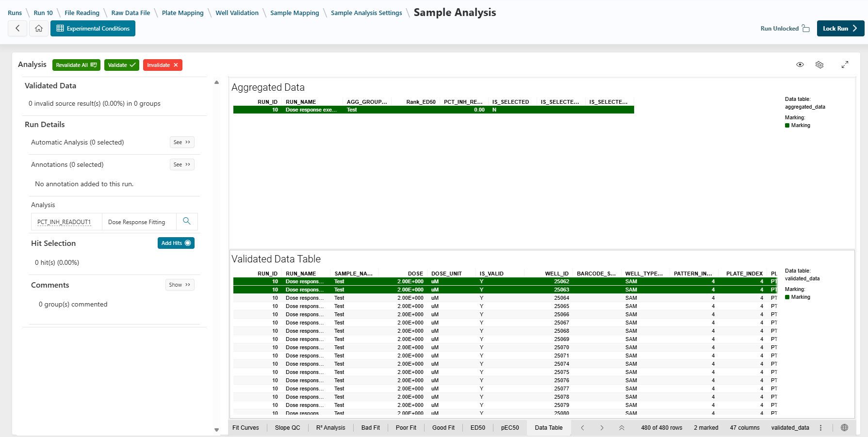Image resolution: width=868 pixels, height=437 pixels.
Task: Click the red Invalidate button
Action: [x=163, y=65]
